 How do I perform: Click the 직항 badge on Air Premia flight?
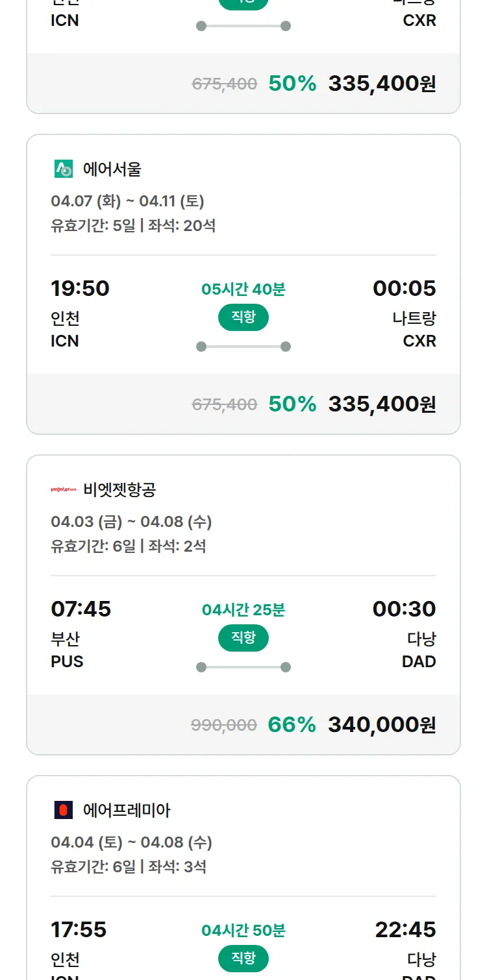coord(243,959)
